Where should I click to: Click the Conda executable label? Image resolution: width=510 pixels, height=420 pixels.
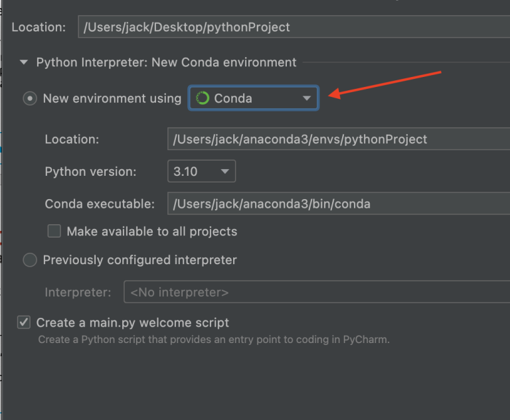pos(100,204)
